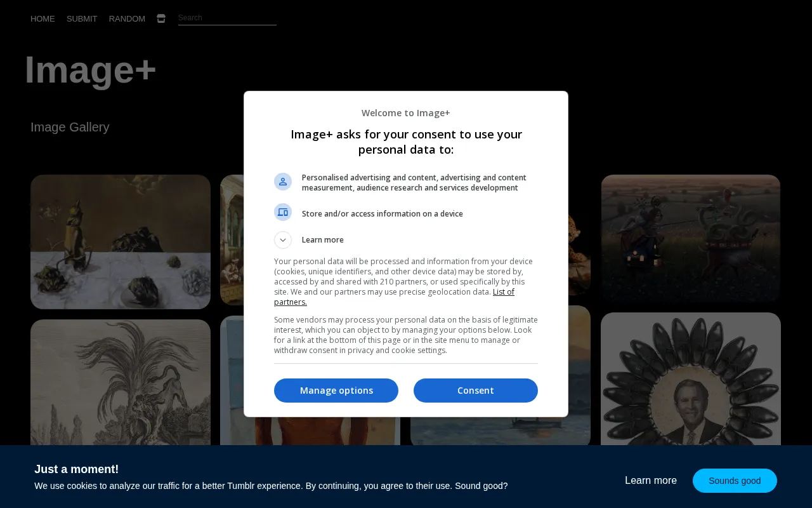Open the engraved rooster and beast thumbnail
This screenshot has width=812, height=508.
pyautogui.click(x=121, y=382)
